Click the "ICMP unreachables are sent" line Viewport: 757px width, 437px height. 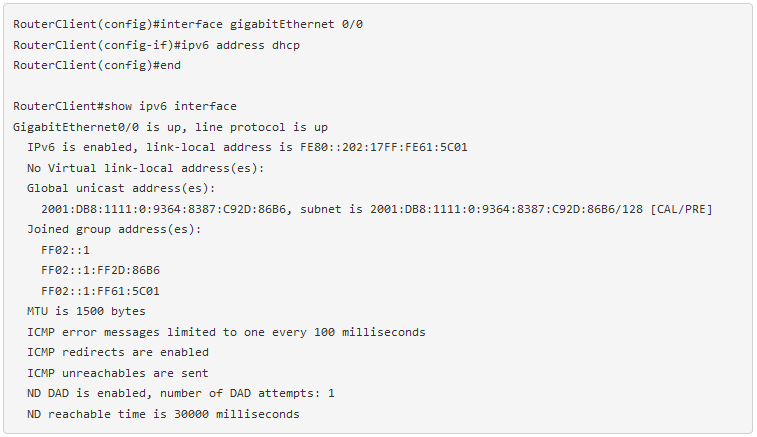coord(118,373)
